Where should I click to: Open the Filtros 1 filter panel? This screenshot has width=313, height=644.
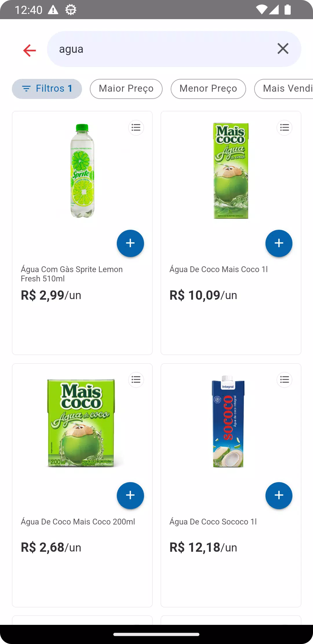click(x=47, y=89)
